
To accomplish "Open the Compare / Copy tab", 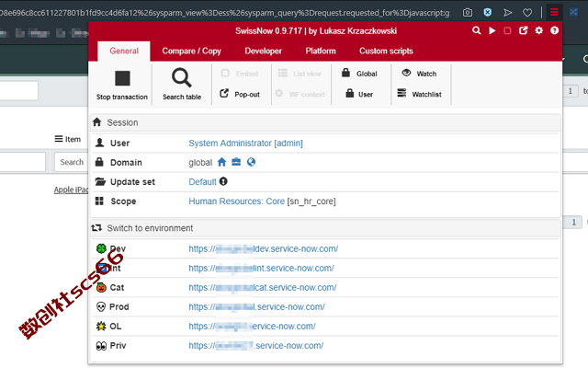I will point(191,52).
